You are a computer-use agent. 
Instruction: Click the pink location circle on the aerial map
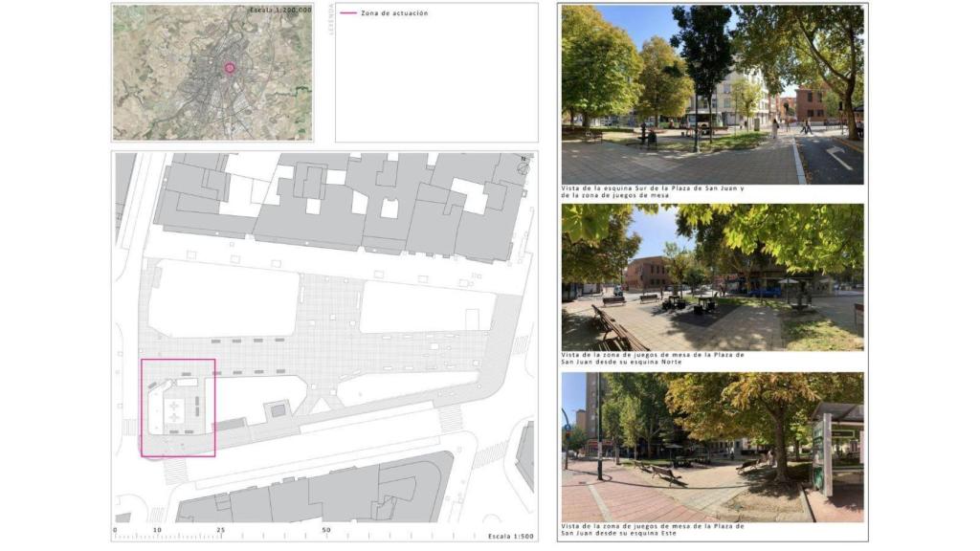point(230,68)
